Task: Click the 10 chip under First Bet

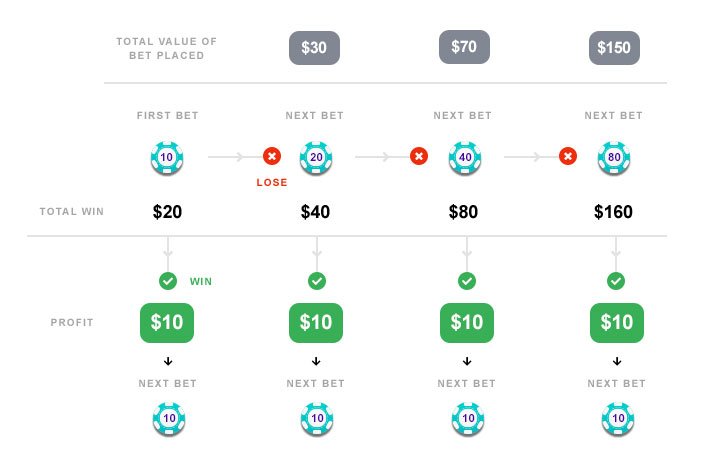Action: click(x=167, y=157)
